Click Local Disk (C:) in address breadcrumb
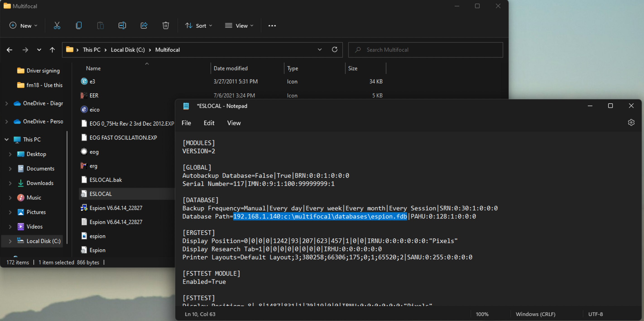 pyautogui.click(x=128, y=50)
